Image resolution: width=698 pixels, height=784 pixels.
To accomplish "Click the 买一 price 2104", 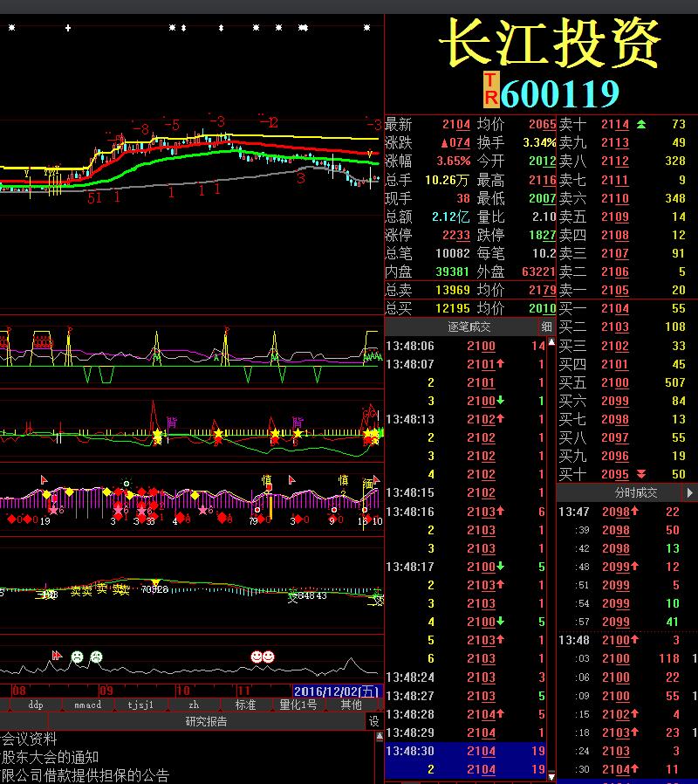I will click(615, 308).
